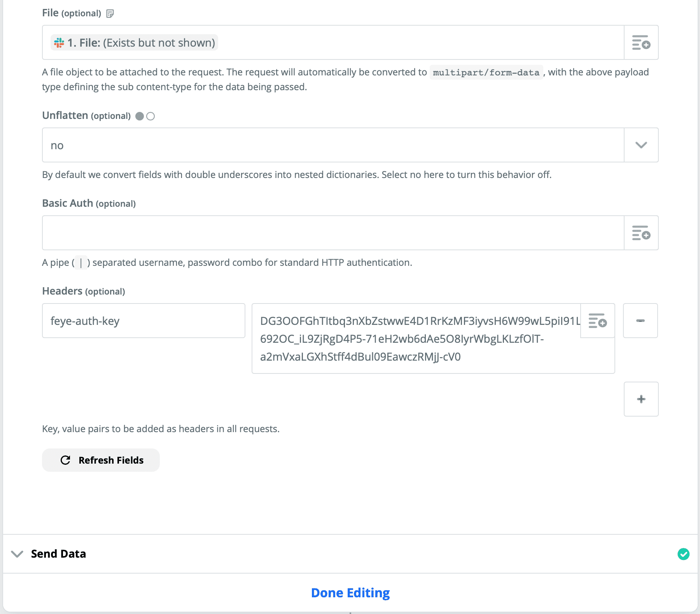The image size is (700, 614).
Task: Click the '1. File' mapped value pill
Action: click(134, 42)
